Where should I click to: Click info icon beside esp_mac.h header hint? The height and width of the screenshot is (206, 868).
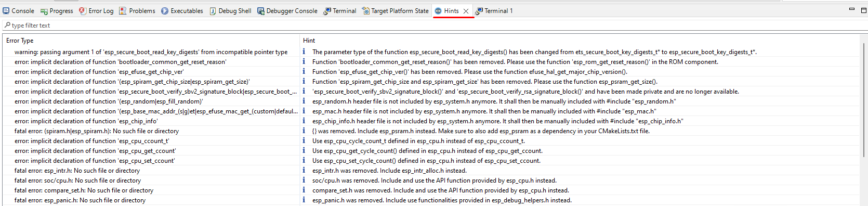(304, 111)
